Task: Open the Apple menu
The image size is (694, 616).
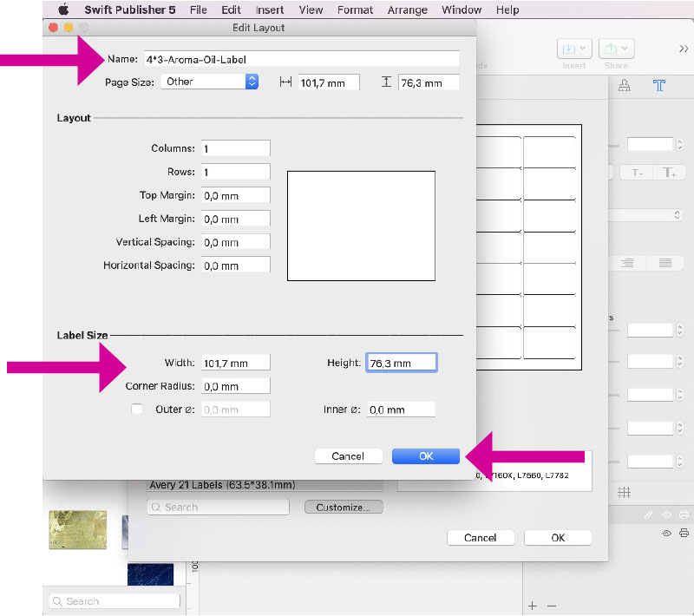Action: (x=63, y=10)
